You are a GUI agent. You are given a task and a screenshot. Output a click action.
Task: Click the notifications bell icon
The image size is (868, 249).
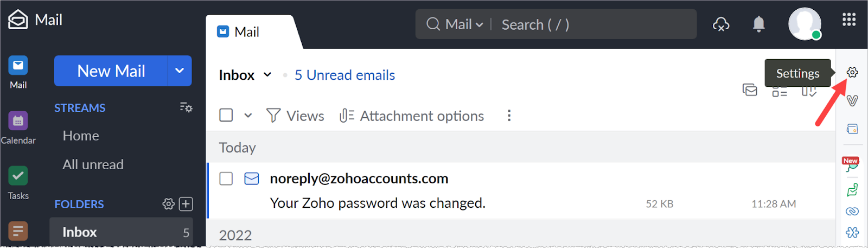tap(758, 24)
